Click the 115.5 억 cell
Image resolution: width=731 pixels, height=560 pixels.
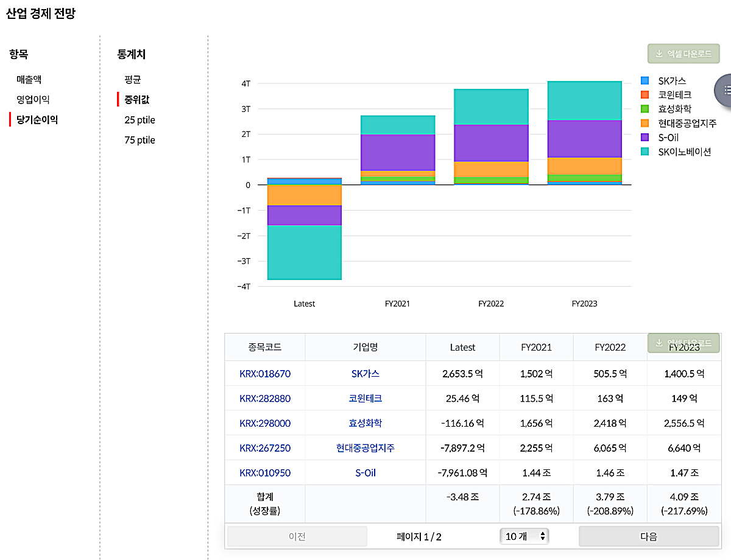[537, 399]
